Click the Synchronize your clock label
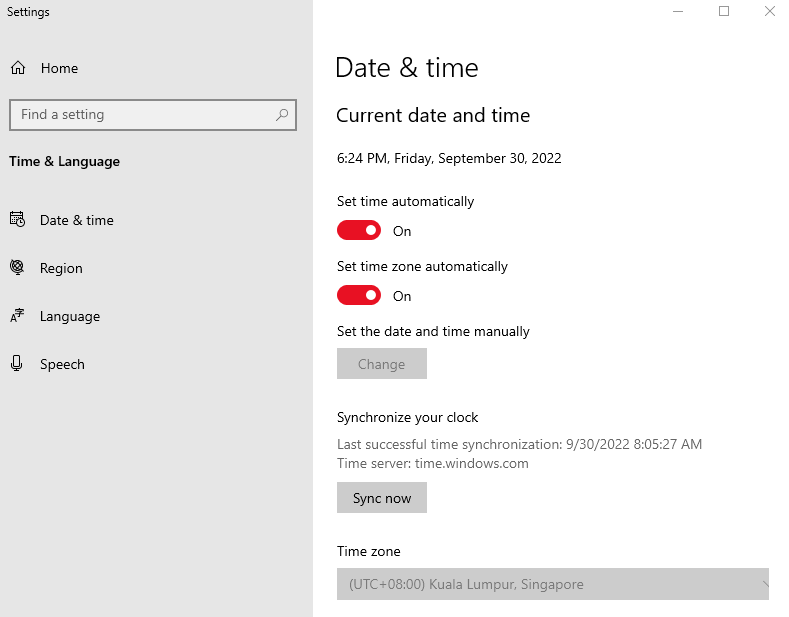The height and width of the screenshot is (617, 789). (x=408, y=417)
